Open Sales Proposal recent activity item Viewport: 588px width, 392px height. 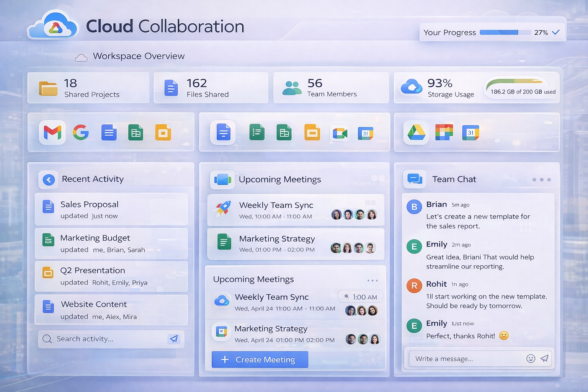pyautogui.click(x=111, y=209)
